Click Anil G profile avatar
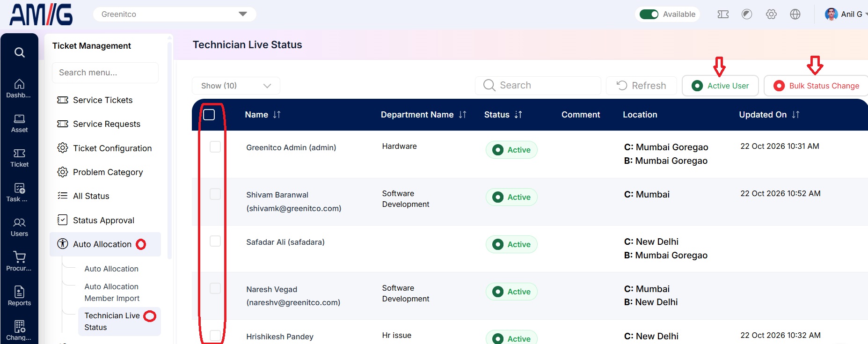Screen dimensions: 868x344 point(831,14)
